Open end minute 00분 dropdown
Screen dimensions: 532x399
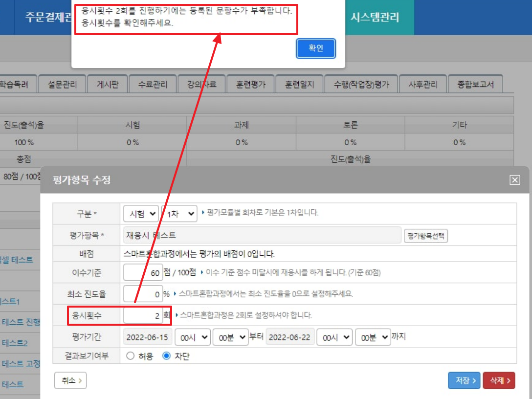[x=373, y=337]
